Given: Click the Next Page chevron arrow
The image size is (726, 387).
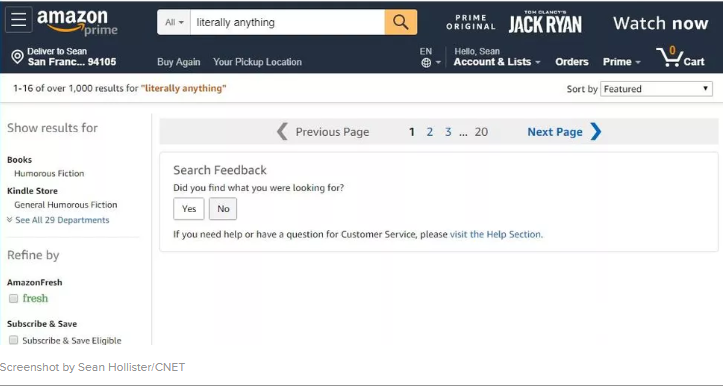Looking at the screenshot, I should tap(596, 132).
